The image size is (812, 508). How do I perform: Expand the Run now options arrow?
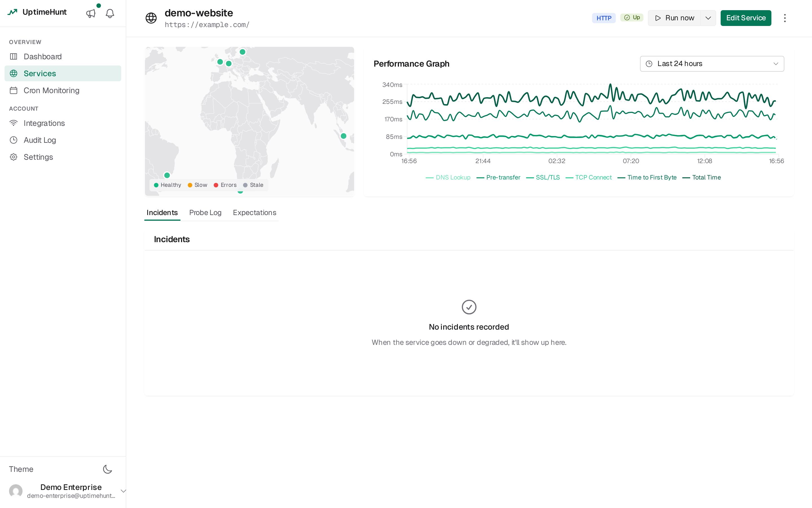point(708,18)
